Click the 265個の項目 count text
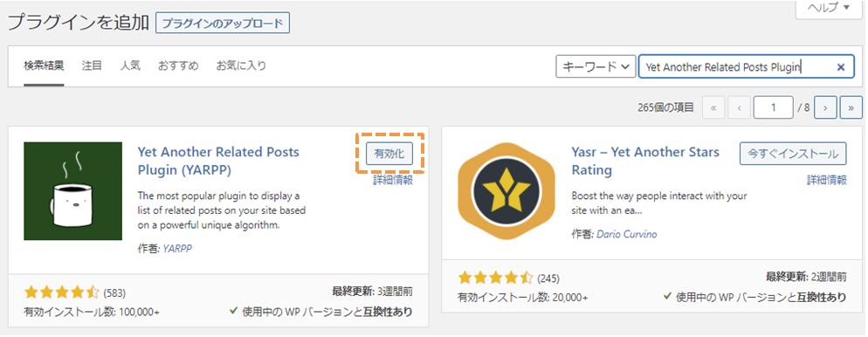Image resolution: width=868 pixels, height=337 pixels. pos(665,108)
